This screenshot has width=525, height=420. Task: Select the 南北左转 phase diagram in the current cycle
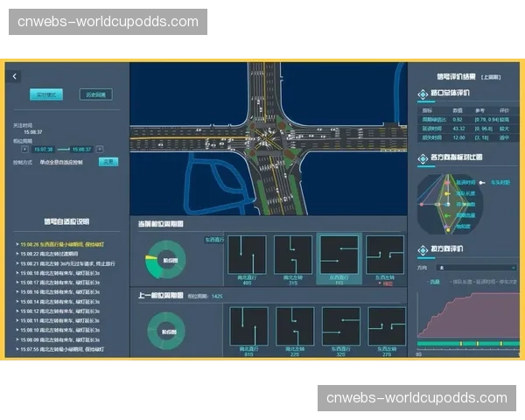[292, 255]
